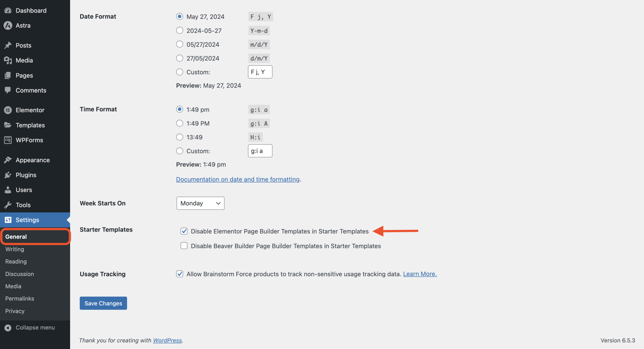Open the Astra menu icon
Viewport: 644px width, 349px height.
click(8, 25)
